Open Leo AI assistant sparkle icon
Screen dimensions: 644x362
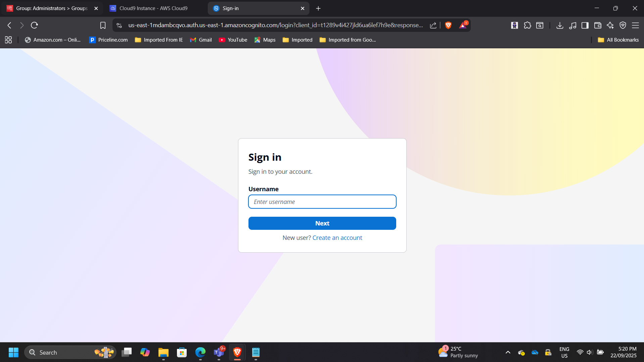(610, 25)
